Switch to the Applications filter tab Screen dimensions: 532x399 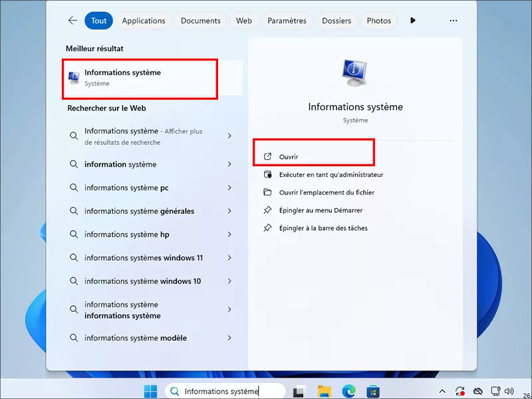(144, 21)
